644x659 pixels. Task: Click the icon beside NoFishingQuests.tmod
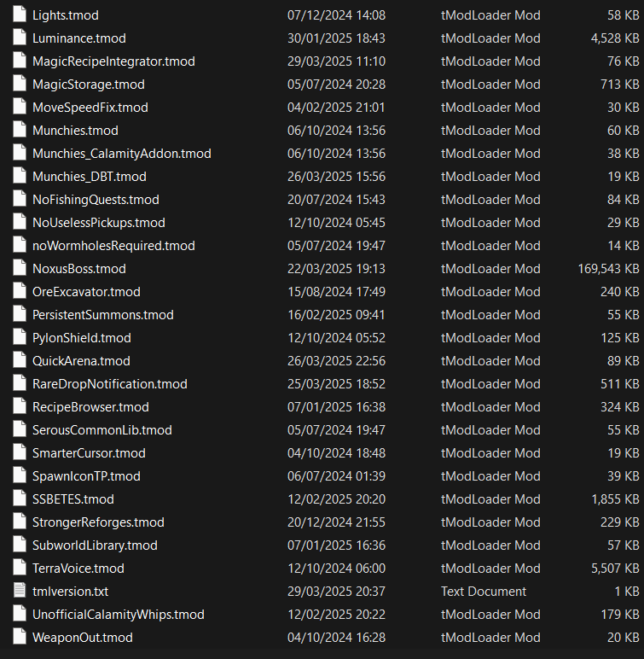coord(20,199)
